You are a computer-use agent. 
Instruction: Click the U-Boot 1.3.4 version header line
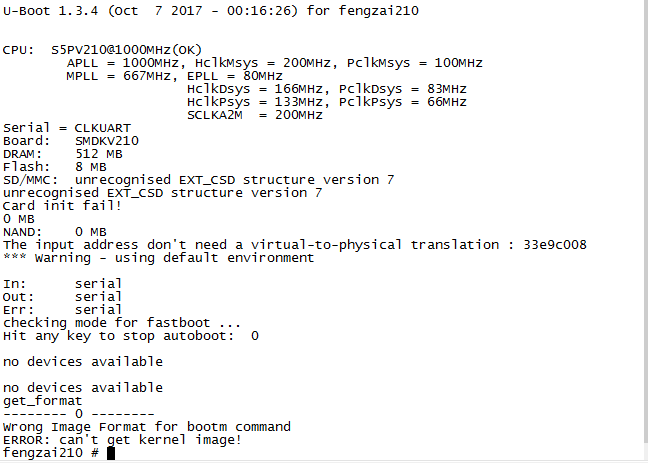pyautogui.click(x=211, y=11)
